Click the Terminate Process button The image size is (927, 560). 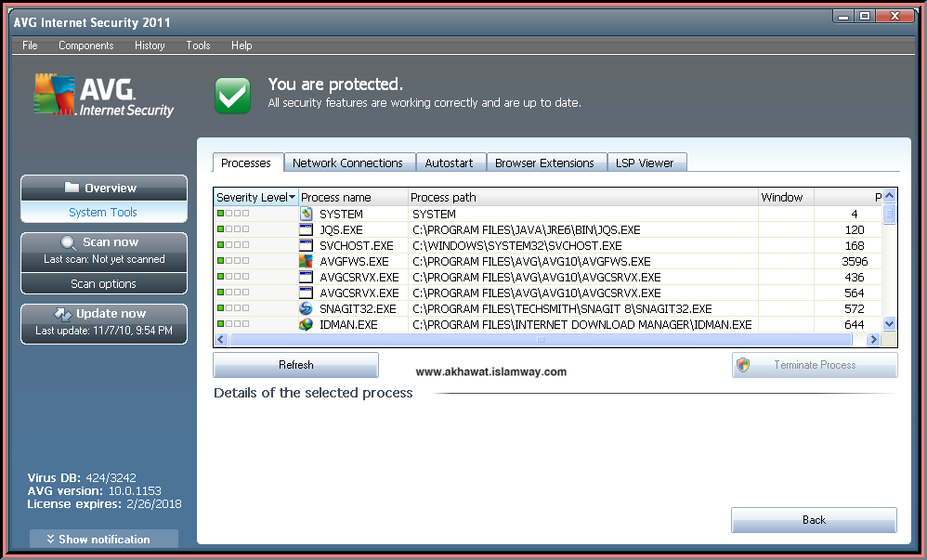tap(815, 365)
